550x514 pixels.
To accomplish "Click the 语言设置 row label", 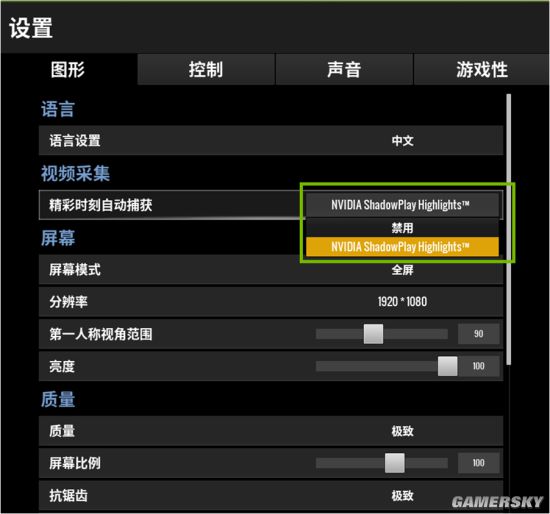I will (75, 141).
